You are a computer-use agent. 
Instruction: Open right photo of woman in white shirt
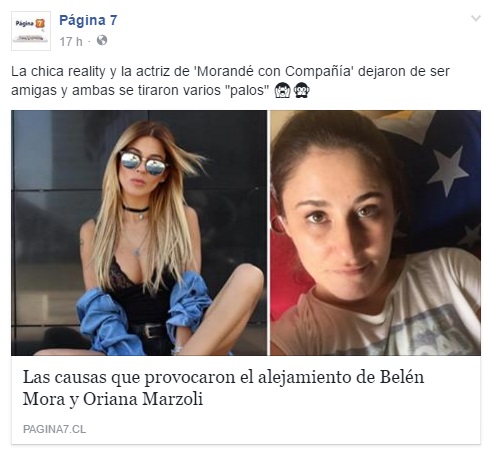(375, 233)
